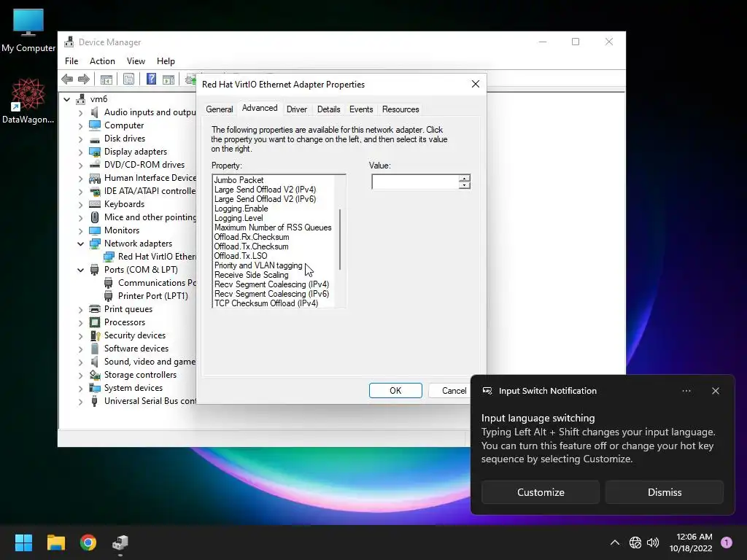Open the notification count badge

(x=727, y=542)
